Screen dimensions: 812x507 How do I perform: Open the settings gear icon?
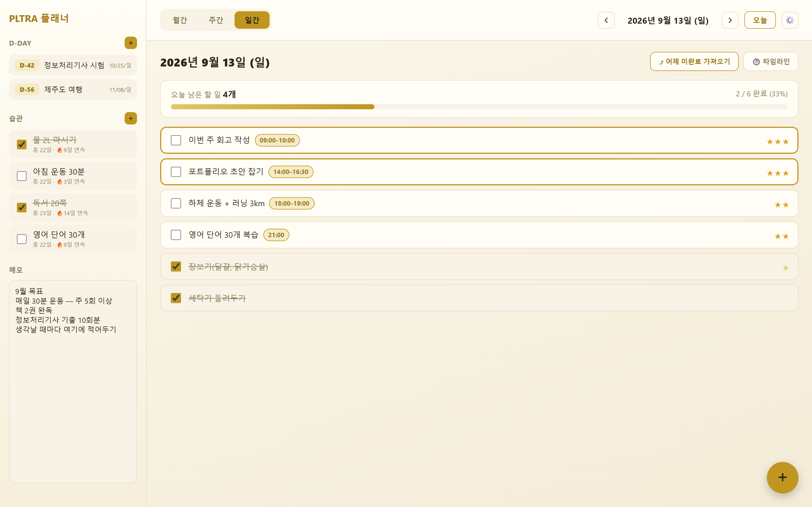pyautogui.click(x=789, y=20)
